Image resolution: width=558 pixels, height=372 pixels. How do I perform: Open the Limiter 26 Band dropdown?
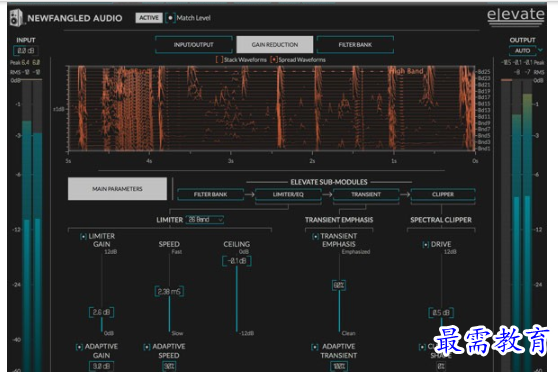(x=205, y=220)
